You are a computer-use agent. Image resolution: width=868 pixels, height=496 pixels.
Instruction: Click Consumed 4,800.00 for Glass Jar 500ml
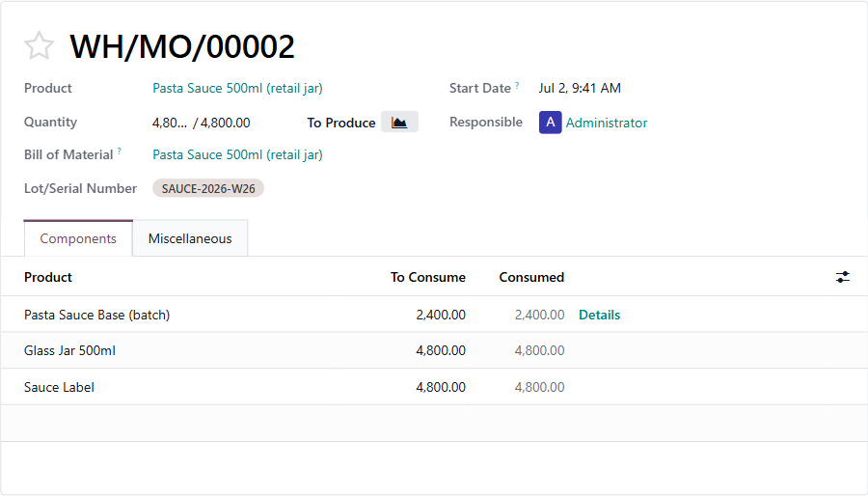pyautogui.click(x=539, y=350)
